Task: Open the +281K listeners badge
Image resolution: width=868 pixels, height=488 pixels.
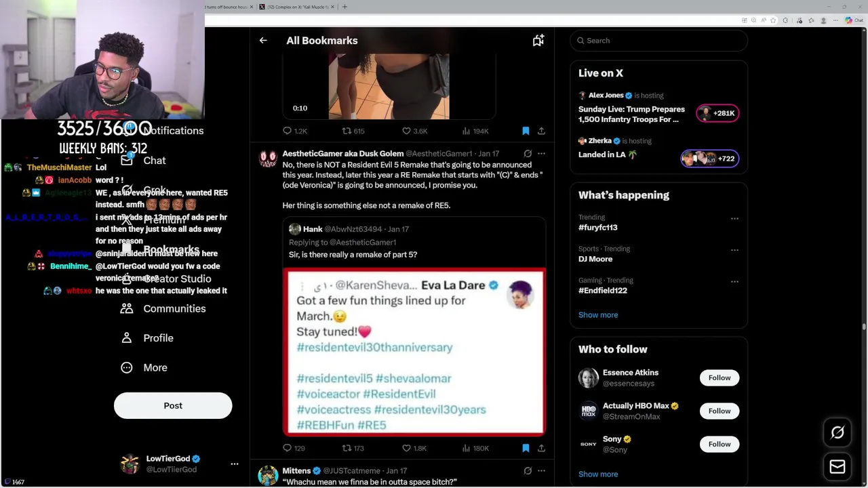Action: (717, 113)
